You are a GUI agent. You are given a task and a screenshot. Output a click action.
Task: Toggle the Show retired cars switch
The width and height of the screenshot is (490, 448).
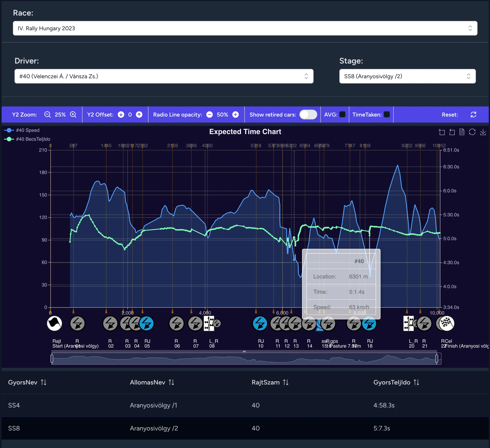click(308, 115)
